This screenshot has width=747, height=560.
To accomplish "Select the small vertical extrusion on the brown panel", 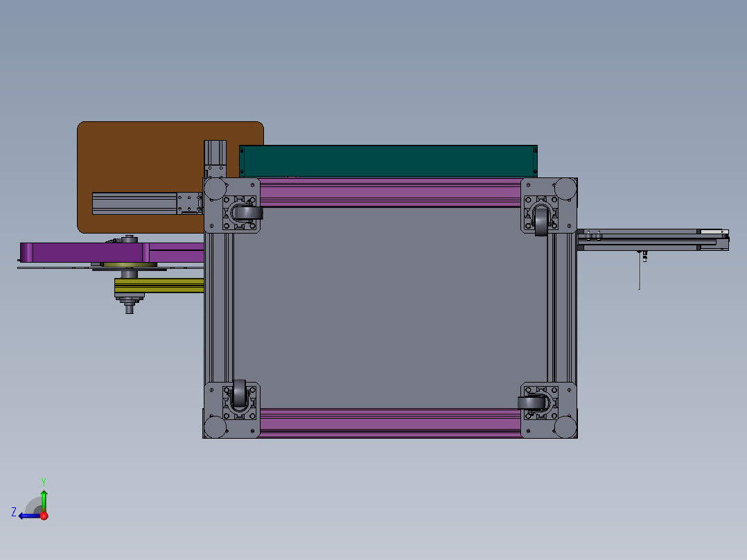I will point(216,152).
